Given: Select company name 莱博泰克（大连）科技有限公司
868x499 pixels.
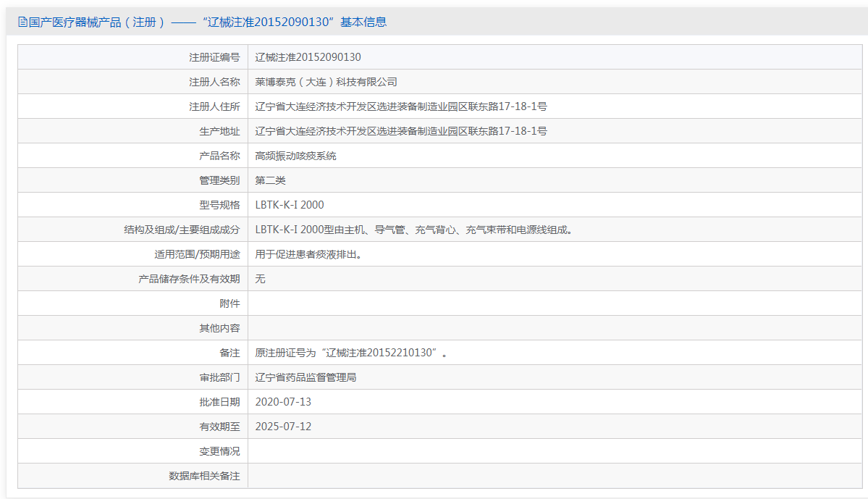Looking at the screenshot, I should tap(326, 82).
